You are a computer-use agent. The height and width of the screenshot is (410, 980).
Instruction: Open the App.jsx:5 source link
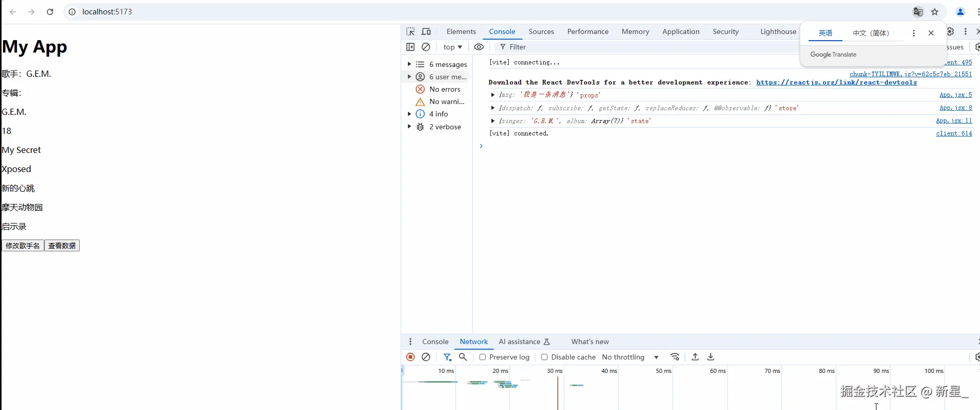pos(956,95)
